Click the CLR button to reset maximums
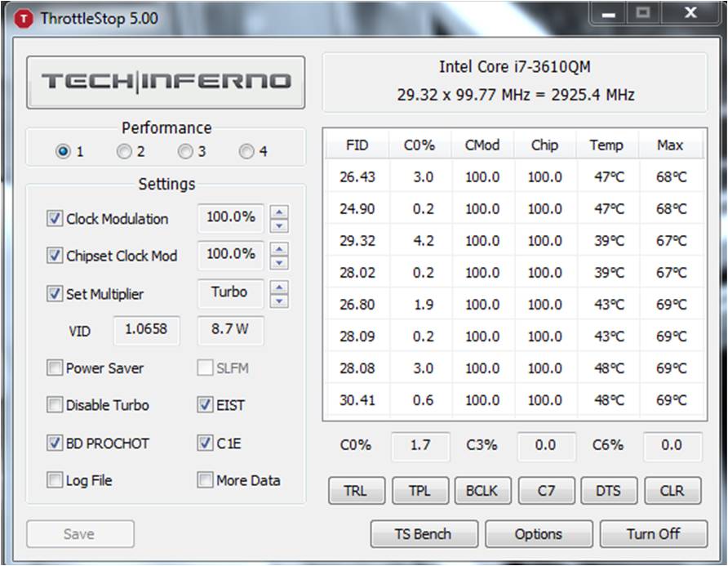The height and width of the screenshot is (566, 728). point(673,491)
